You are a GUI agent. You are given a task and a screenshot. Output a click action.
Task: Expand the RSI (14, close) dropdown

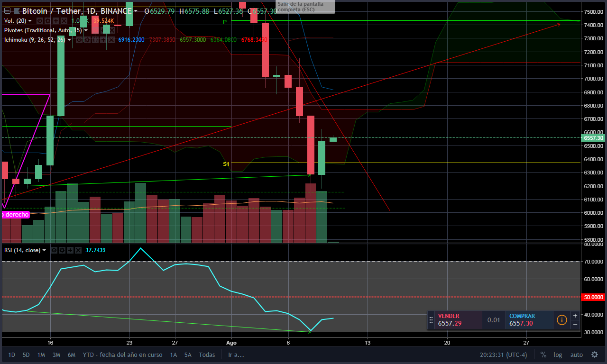(x=44, y=250)
